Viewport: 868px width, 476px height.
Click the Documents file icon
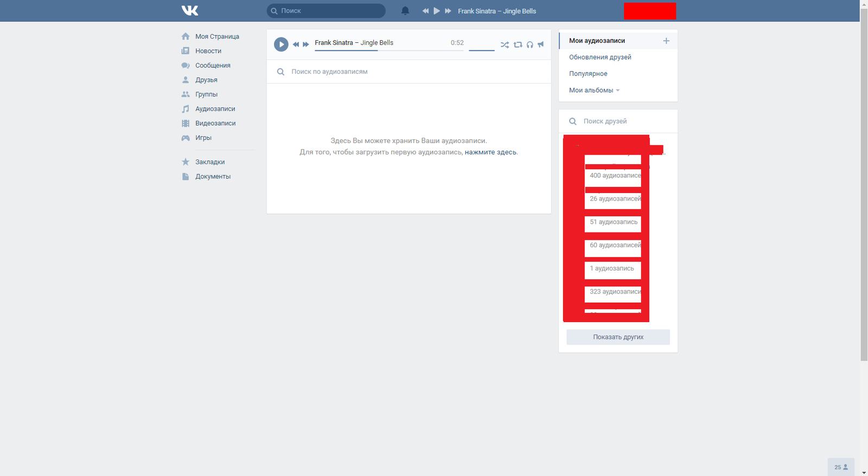(x=186, y=176)
